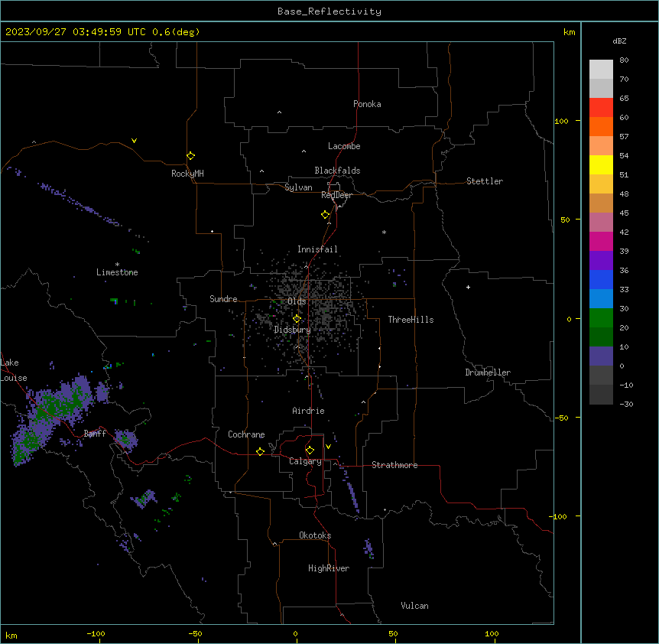Image resolution: width=659 pixels, height=644 pixels.
Task: Select the Ponoka city label
Action: pyautogui.click(x=367, y=104)
